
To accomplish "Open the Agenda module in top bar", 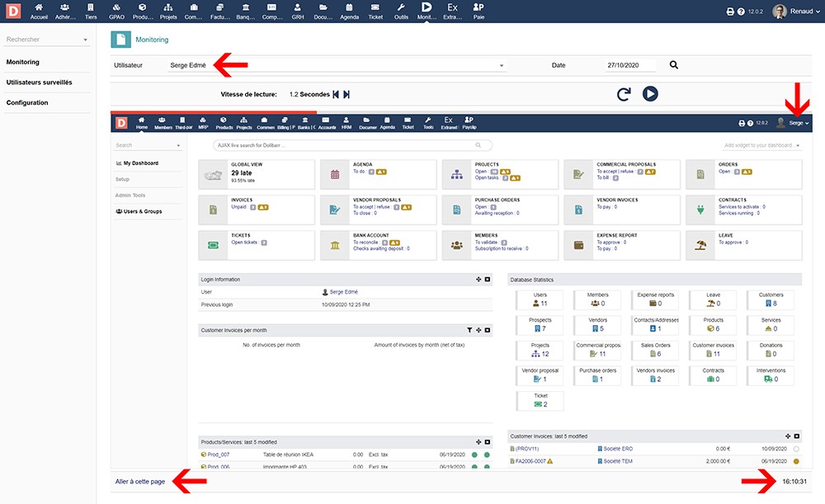I will pos(349,11).
